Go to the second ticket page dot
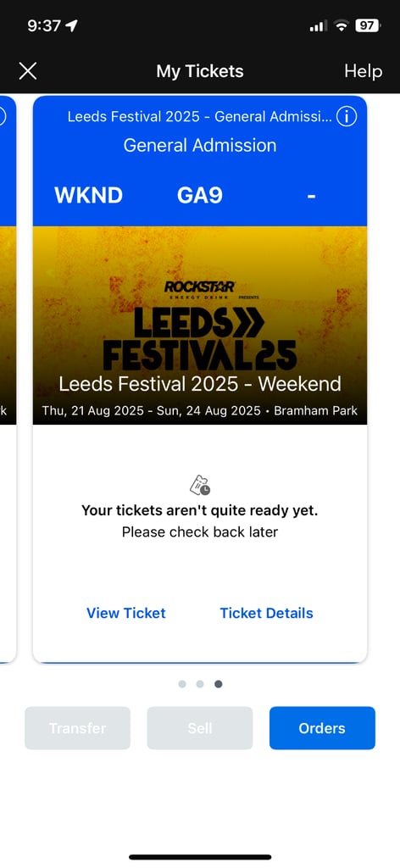 coord(200,684)
